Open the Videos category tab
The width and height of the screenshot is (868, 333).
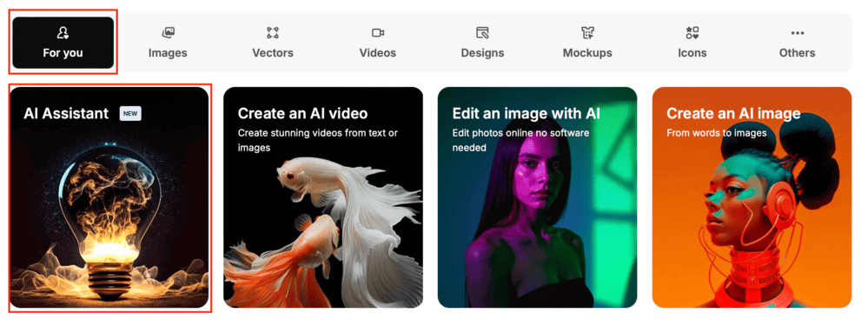[x=378, y=43]
